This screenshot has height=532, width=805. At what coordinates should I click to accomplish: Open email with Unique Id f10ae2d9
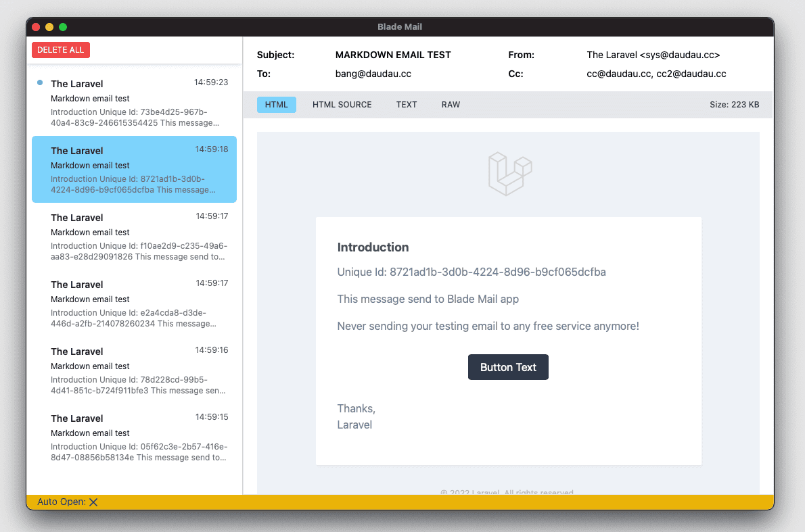[134, 237]
